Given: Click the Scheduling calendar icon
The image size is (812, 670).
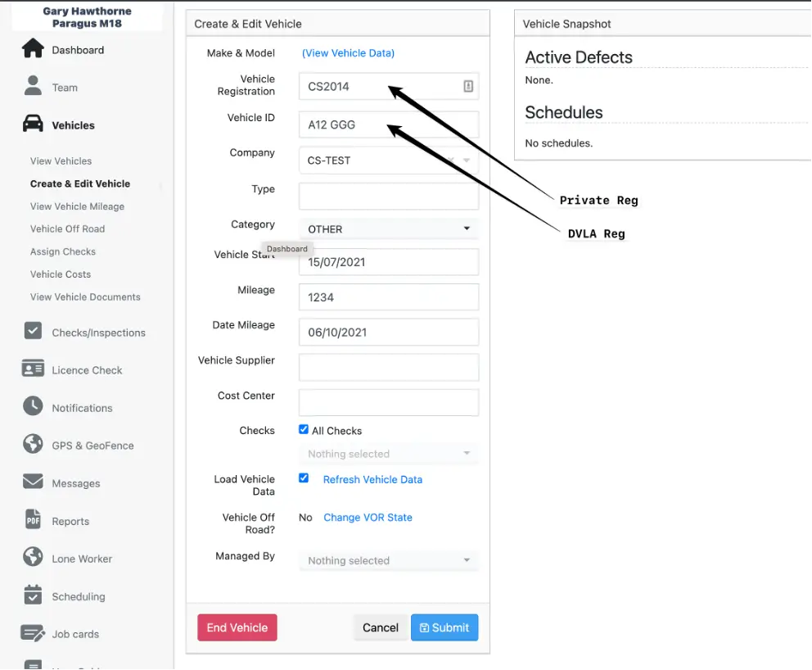Looking at the screenshot, I should [33, 595].
